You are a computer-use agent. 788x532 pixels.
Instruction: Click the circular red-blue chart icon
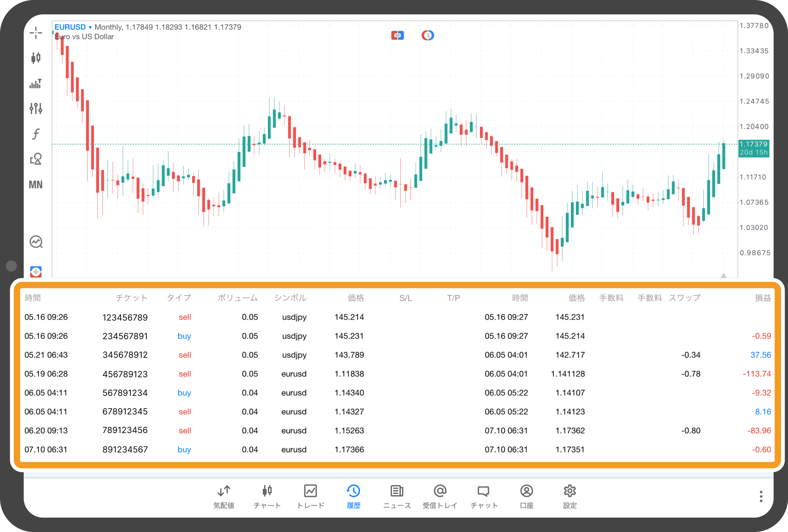pyautogui.click(x=428, y=36)
